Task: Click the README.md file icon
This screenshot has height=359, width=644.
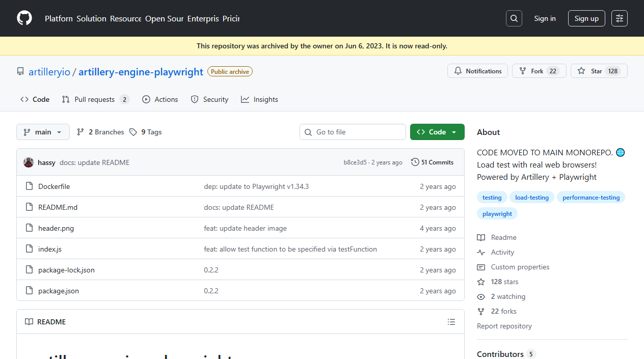Action: 29,207
